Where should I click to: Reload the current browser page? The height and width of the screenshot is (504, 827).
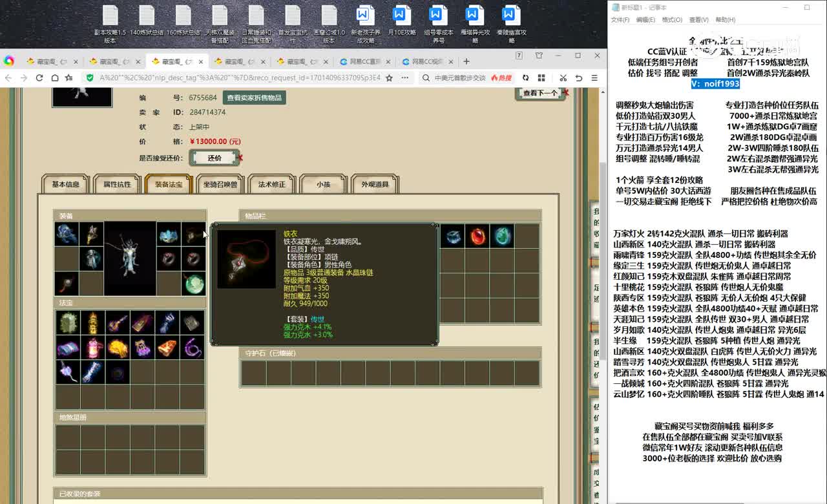coord(39,78)
